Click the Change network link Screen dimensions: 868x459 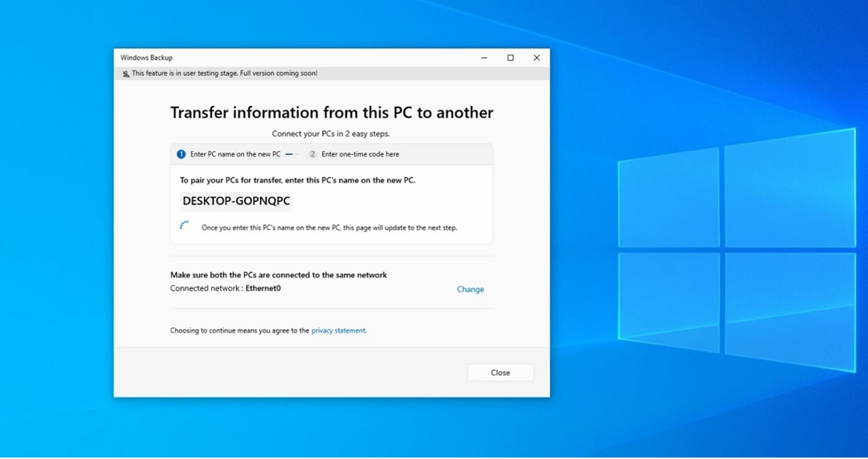pos(470,289)
